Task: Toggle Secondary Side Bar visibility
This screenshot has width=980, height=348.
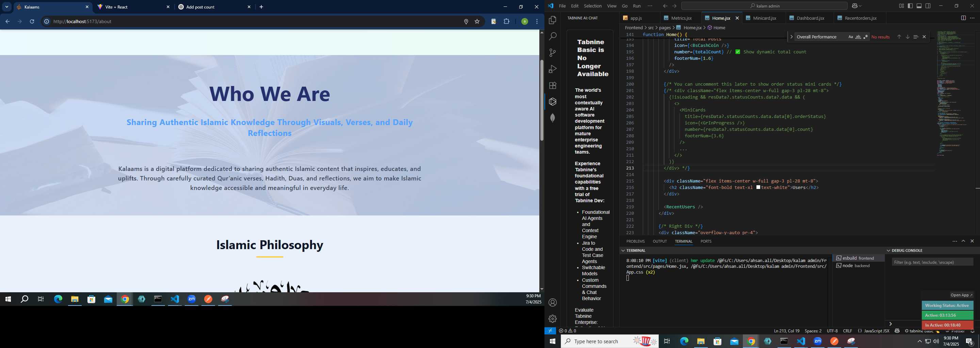Action: tap(928, 6)
